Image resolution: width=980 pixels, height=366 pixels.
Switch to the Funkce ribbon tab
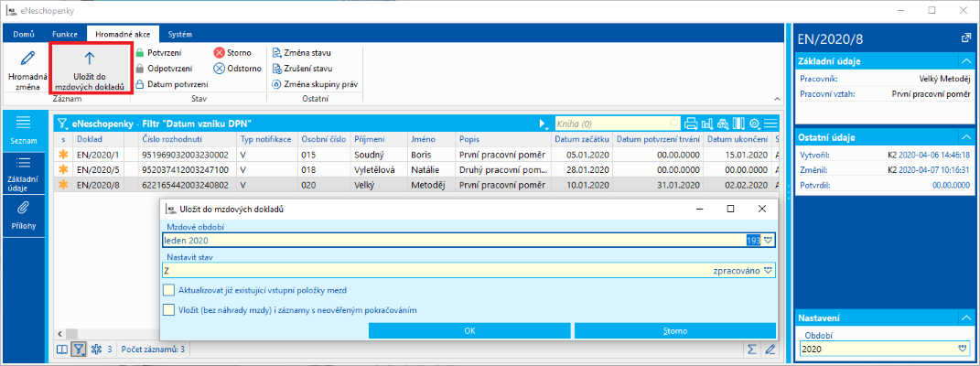pyautogui.click(x=65, y=34)
